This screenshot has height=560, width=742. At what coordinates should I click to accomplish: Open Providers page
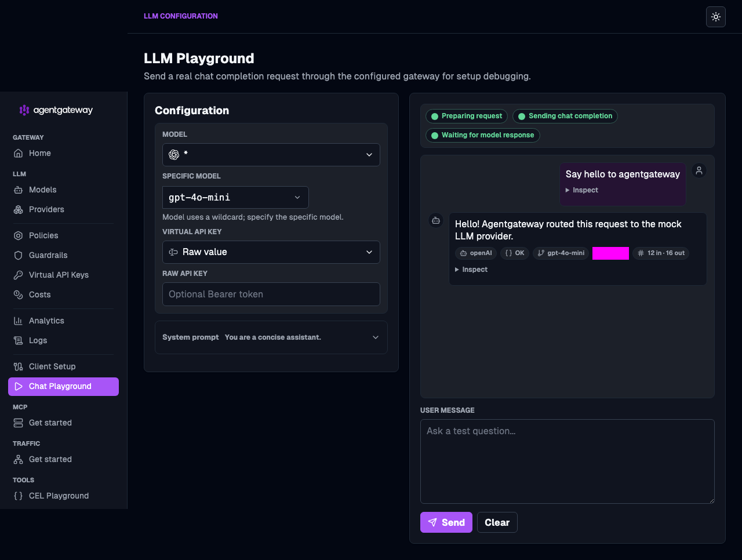tap(63, 209)
